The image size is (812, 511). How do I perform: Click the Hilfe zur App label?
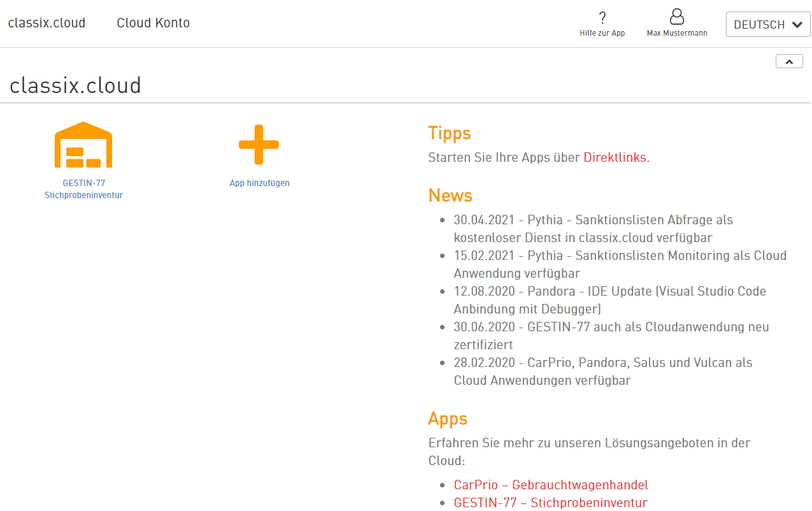click(602, 33)
